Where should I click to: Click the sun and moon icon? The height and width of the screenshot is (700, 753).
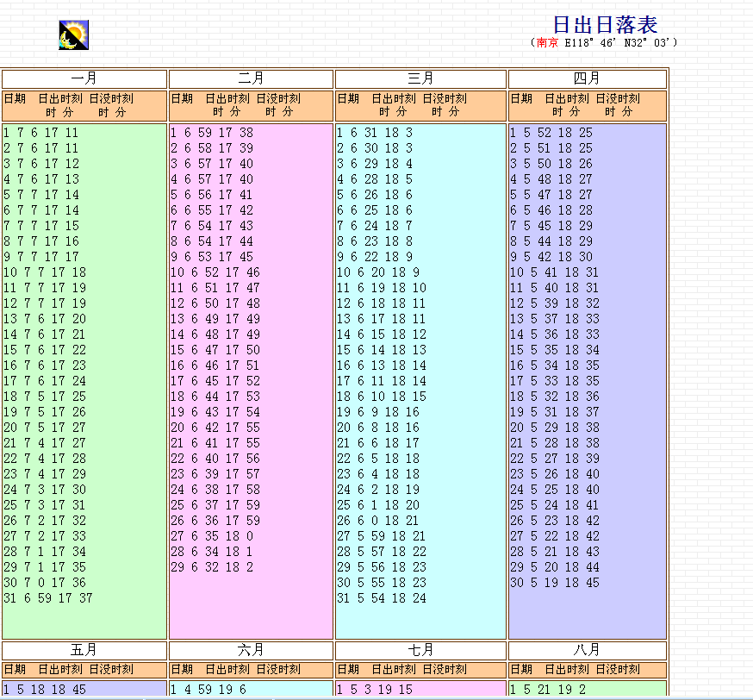coord(73,34)
